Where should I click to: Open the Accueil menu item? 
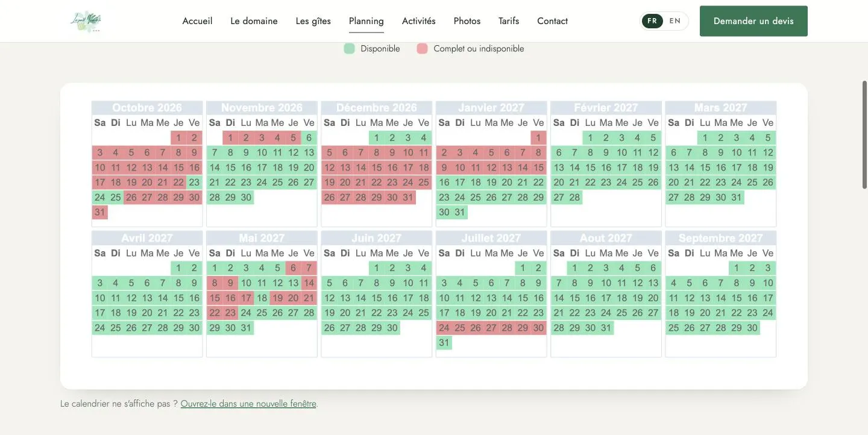point(197,21)
